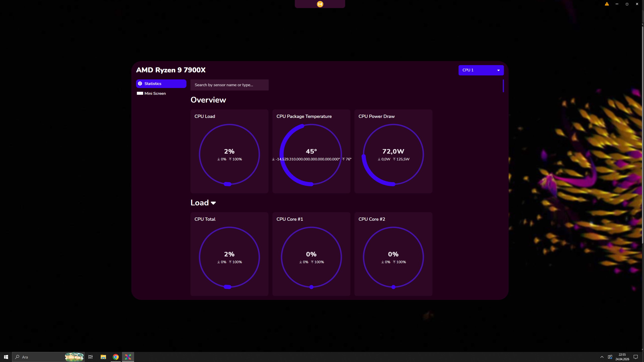Image resolution: width=644 pixels, height=362 pixels.
Task: Click the Overview heading
Action: [208, 100]
